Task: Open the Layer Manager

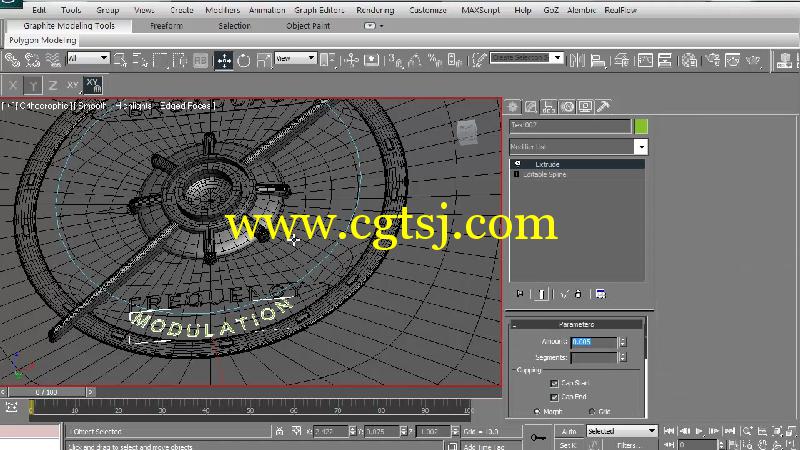Action: tap(621, 60)
